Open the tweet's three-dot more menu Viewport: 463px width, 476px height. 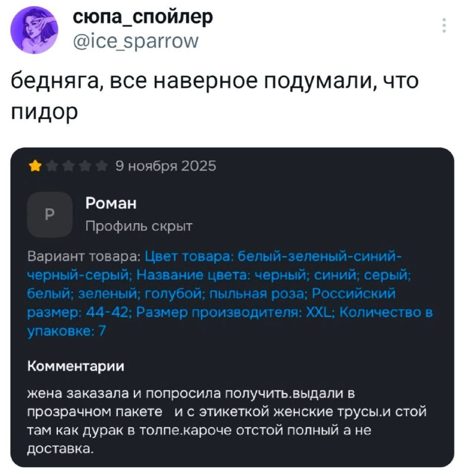click(x=444, y=26)
